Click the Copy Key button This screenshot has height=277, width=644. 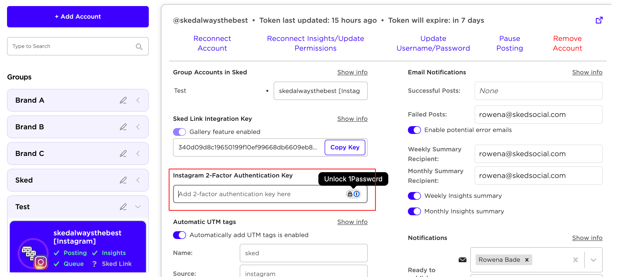pos(345,147)
